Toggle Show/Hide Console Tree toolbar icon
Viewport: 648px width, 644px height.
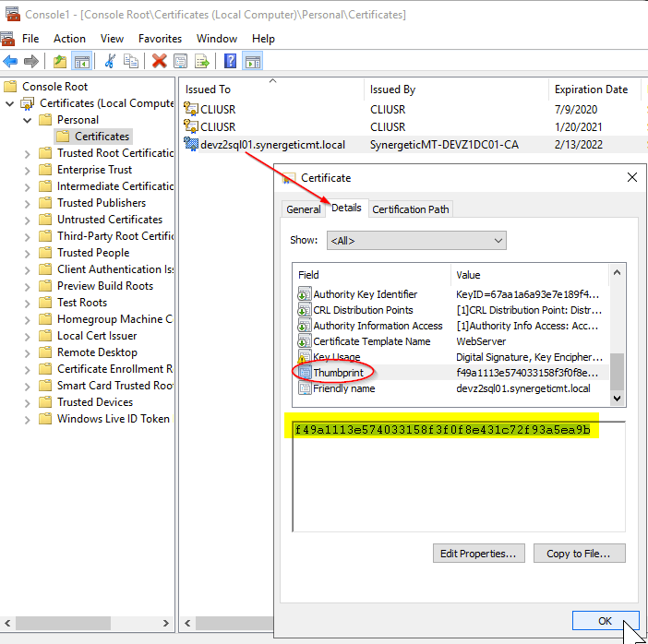[81, 62]
